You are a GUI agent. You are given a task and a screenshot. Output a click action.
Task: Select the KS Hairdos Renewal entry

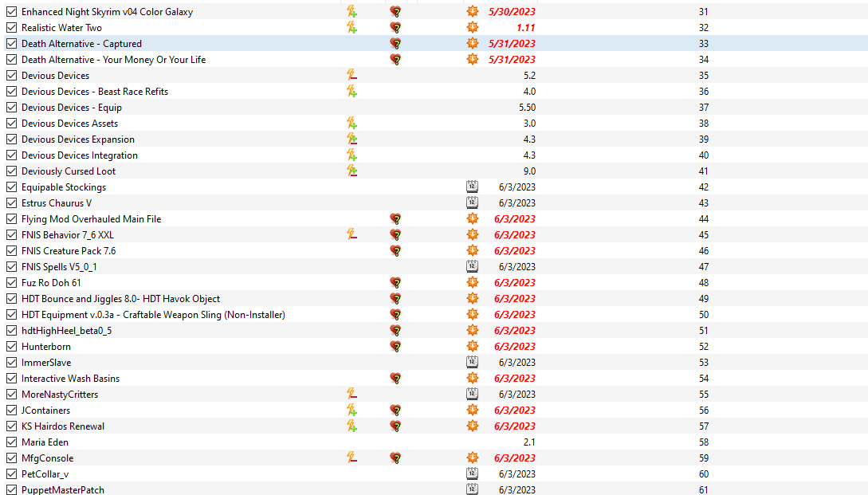coord(62,426)
